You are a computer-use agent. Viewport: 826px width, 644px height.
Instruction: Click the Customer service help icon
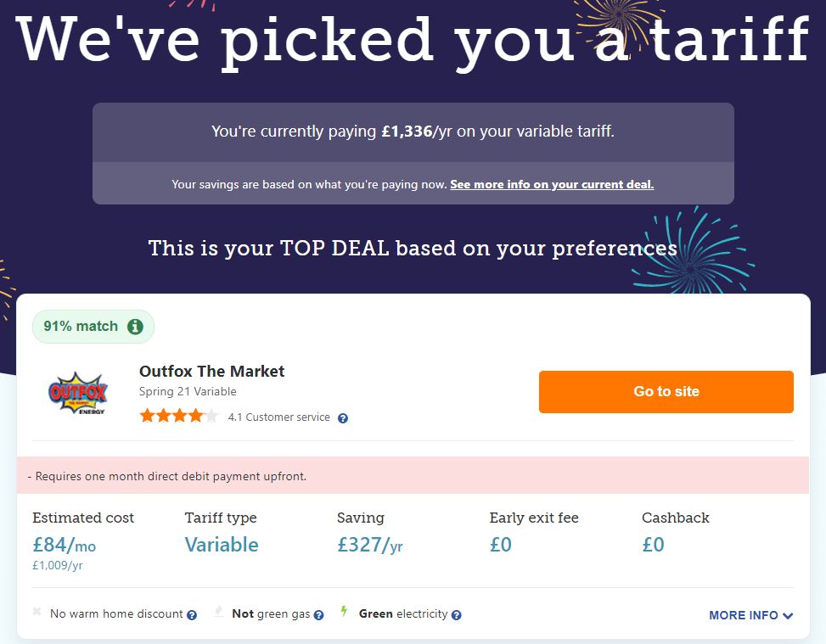pyautogui.click(x=343, y=418)
